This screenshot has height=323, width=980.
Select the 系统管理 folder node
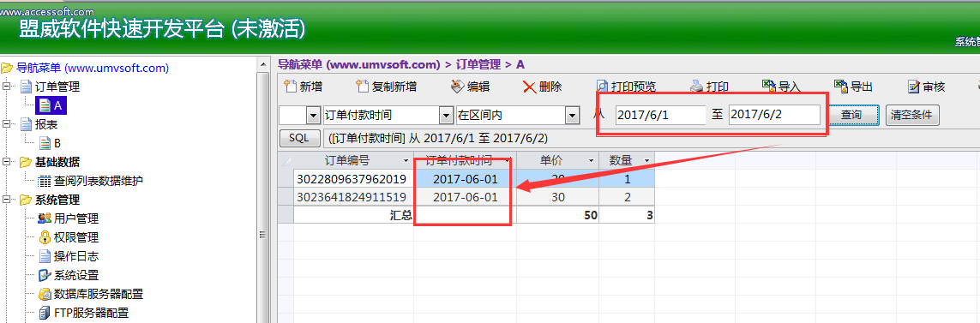coord(57,200)
